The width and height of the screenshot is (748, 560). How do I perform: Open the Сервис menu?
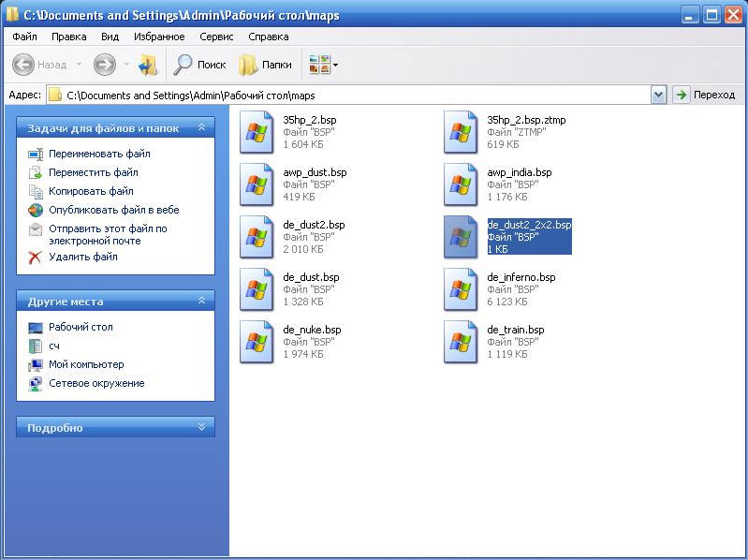216,37
